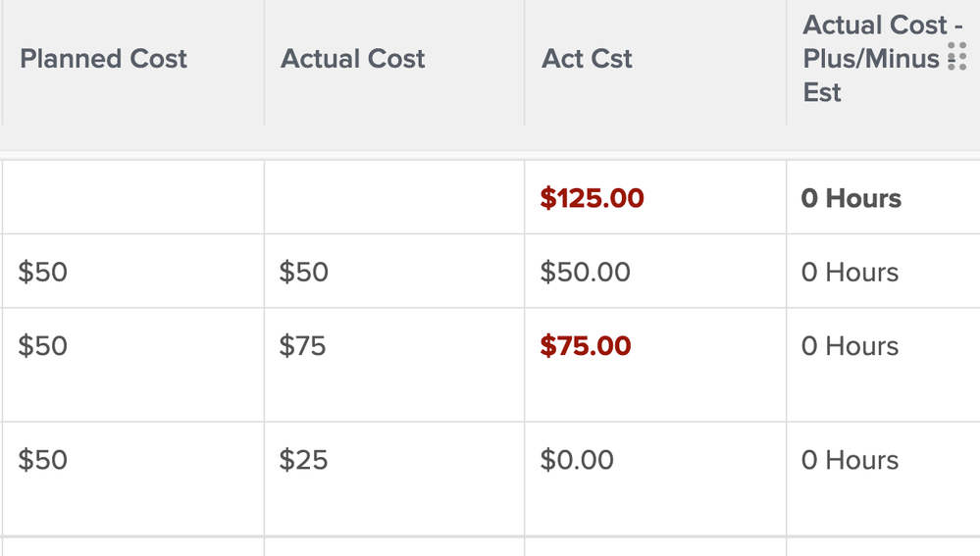The image size is (980, 556).
Task: Select the red $125.00 summary cell
Action: coord(592,198)
